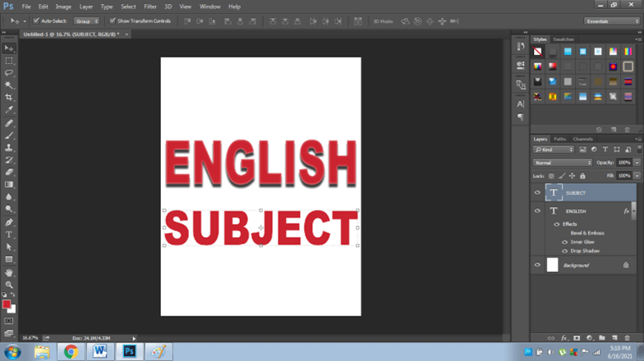Image resolution: width=644 pixels, height=361 pixels.
Task: Open the Filter menu
Action: tap(150, 7)
